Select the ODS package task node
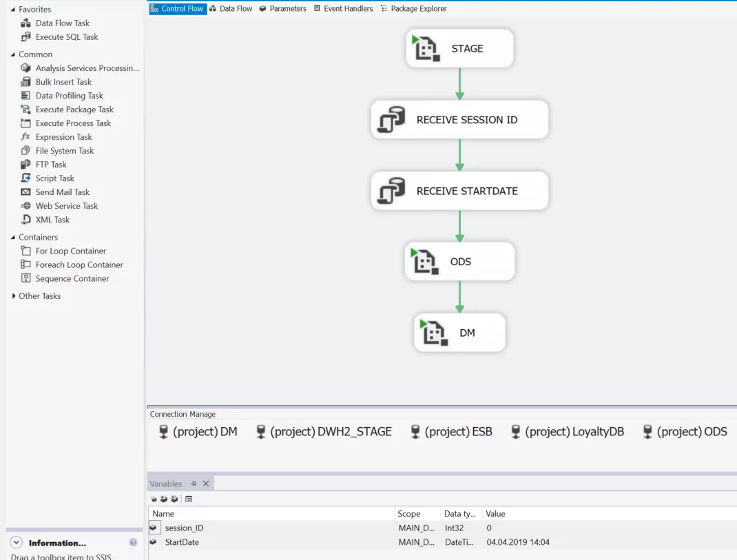 point(459,262)
